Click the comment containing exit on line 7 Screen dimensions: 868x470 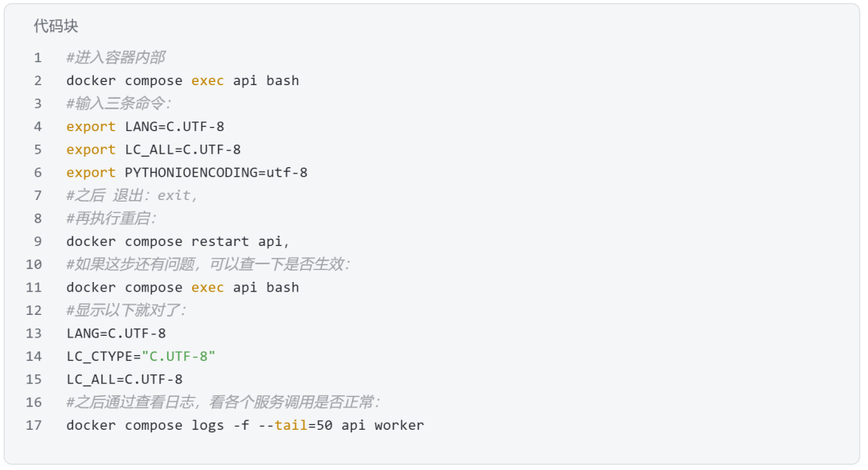click(132, 195)
